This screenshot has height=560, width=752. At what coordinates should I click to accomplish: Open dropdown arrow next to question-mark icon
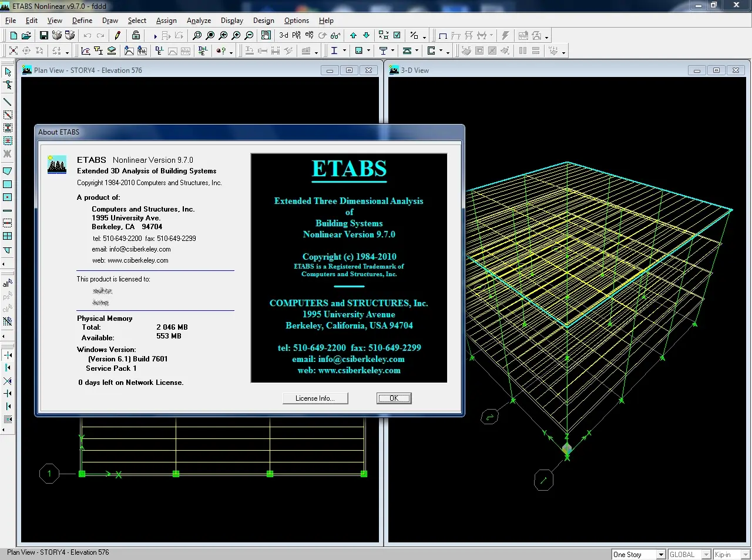[231, 52]
